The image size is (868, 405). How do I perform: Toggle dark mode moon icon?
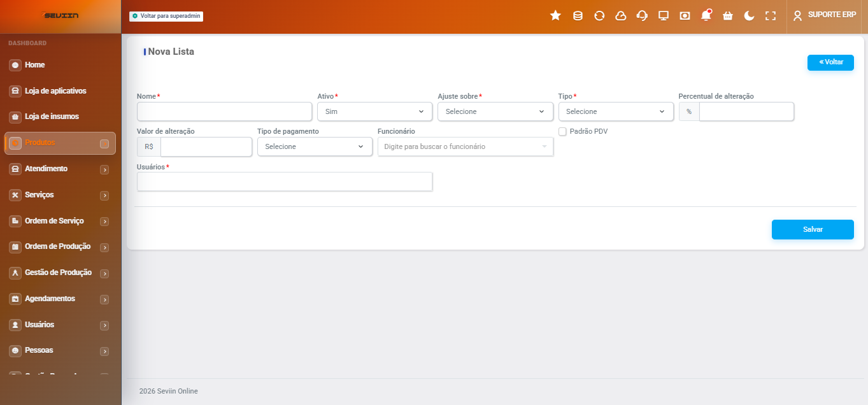coord(749,15)
